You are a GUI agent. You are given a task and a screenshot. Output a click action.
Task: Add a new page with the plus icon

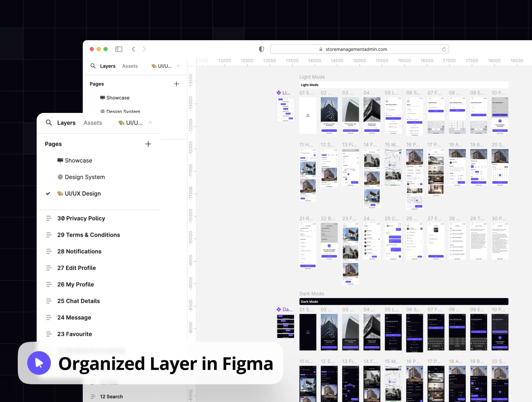tap(148, 144)
